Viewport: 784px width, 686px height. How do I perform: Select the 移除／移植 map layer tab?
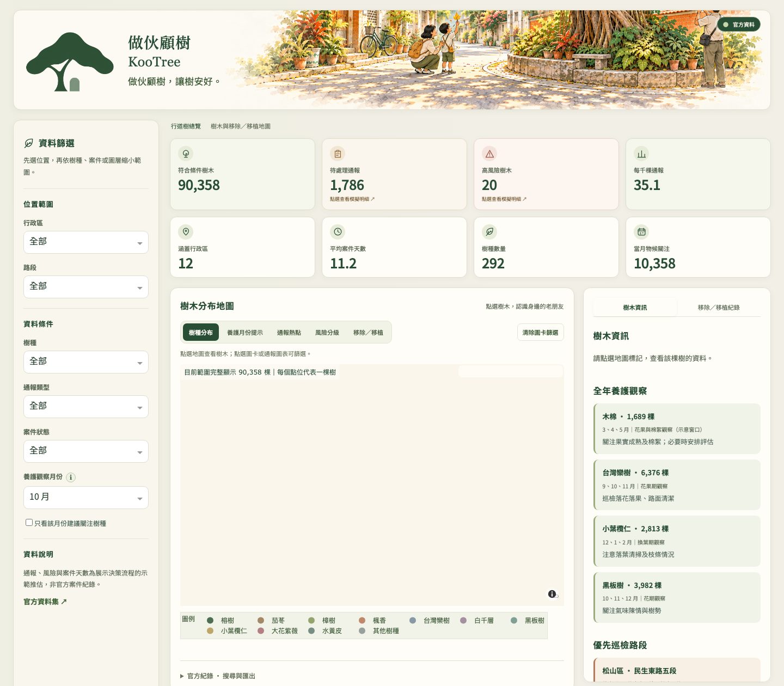[x=368, y=332]
